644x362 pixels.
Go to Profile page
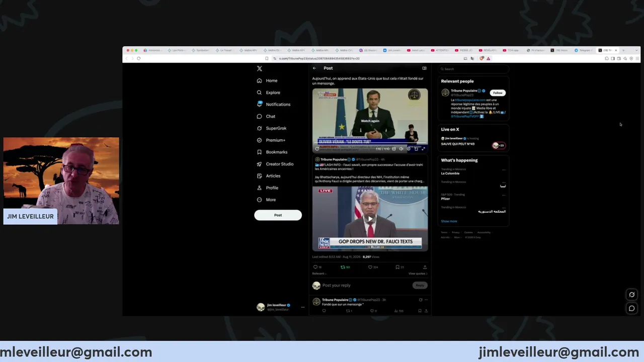268,188
